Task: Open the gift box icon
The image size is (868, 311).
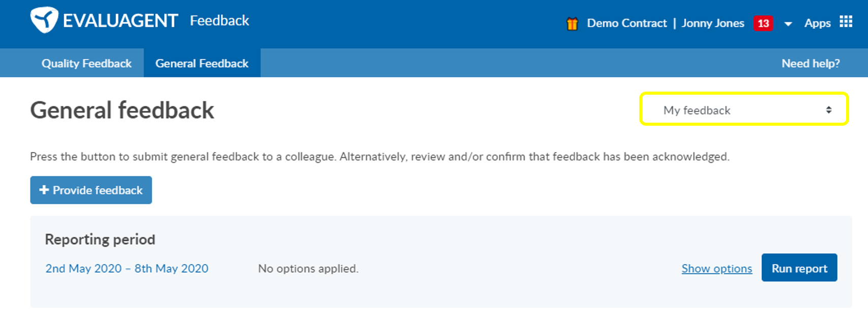Action: [572, 23]
